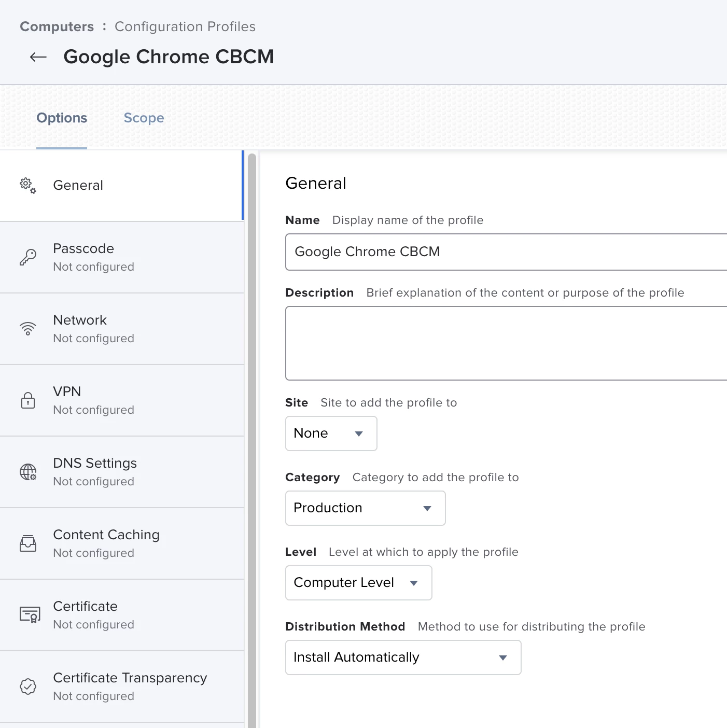The width and height of the screenshot is (727, 728).
Task: Click the Name input field
Action: (506, 252)
